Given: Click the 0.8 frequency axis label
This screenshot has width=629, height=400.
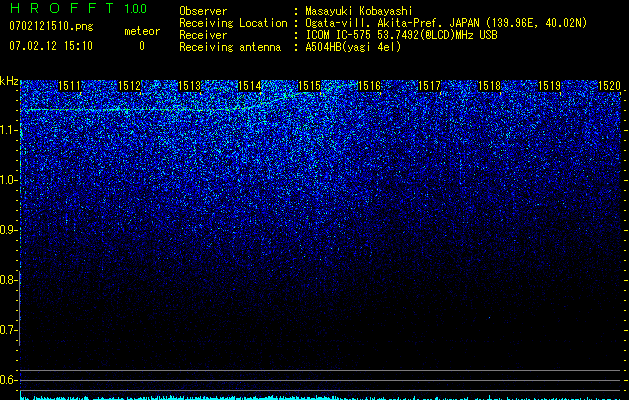Looking at the screenshot, I should tap(8, 280).
